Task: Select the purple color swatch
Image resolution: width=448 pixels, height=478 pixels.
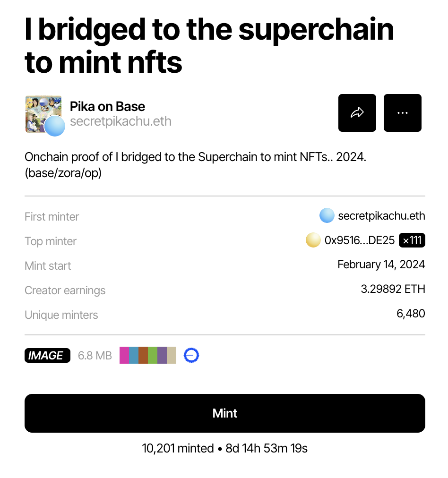Action: (162, 355)
